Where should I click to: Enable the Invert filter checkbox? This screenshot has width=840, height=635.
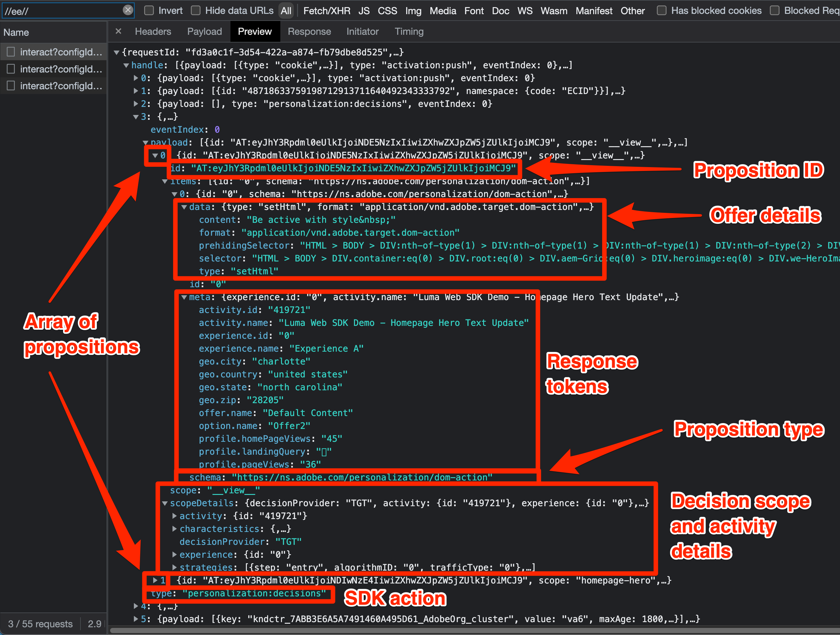pyautogui.click(x=149, y=11)
